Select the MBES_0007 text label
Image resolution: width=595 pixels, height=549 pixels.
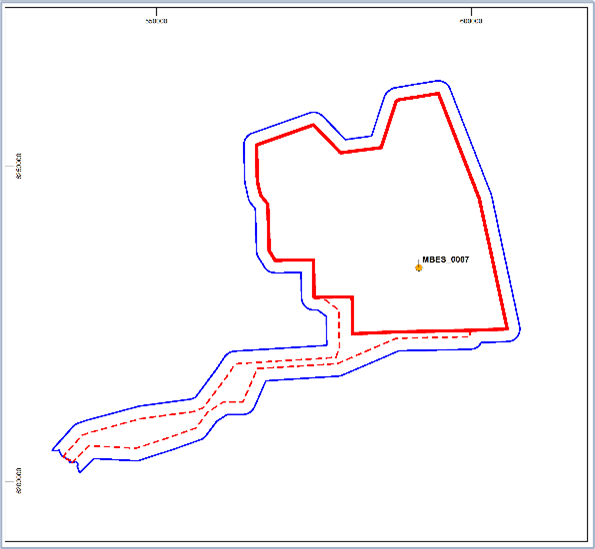[x=445, y=260]
